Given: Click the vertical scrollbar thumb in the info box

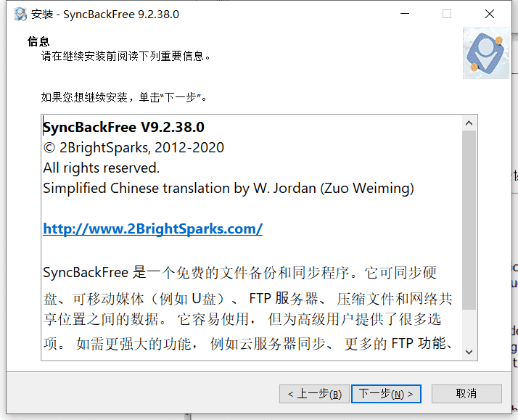Looking at the screenshot, I should [x=469, y=220].
